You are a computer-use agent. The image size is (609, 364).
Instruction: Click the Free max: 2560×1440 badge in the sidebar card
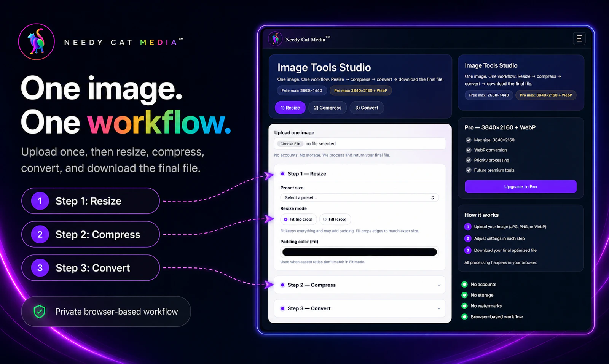point(489,95)
